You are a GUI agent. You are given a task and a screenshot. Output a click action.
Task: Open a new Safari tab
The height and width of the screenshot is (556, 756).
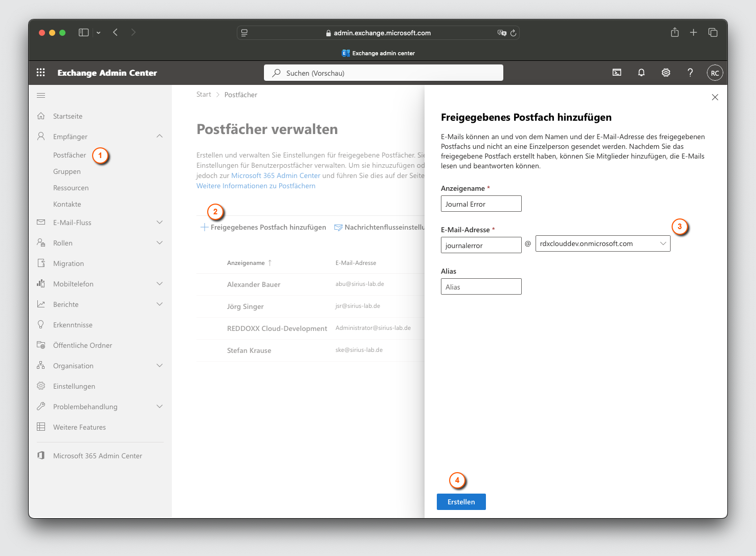pyautogui.click(x=694, y=32)
